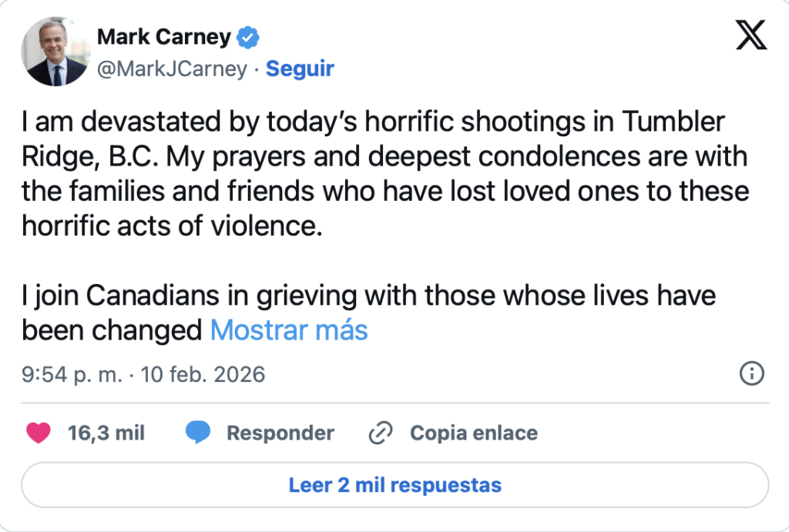The image size is (789, 532).
Task: Click the Copia enlace label
Action: point(473,433)
